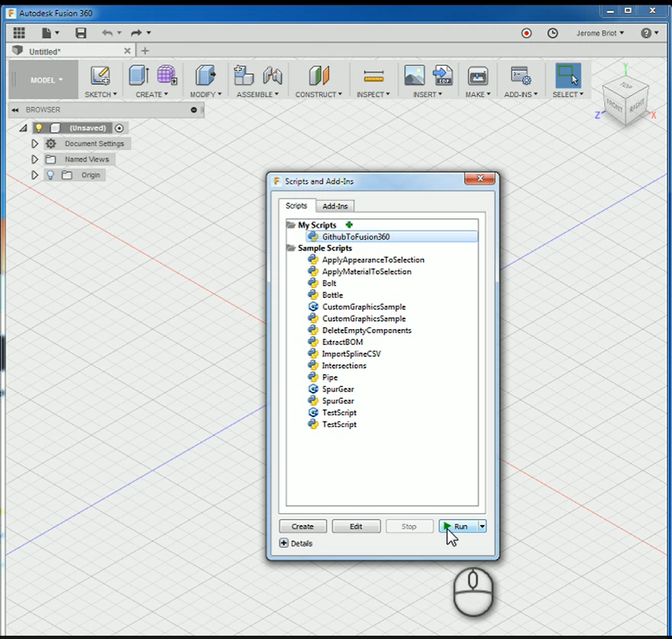
Task: Switch to the Add-Ins tab
Action: pos(335,206)
